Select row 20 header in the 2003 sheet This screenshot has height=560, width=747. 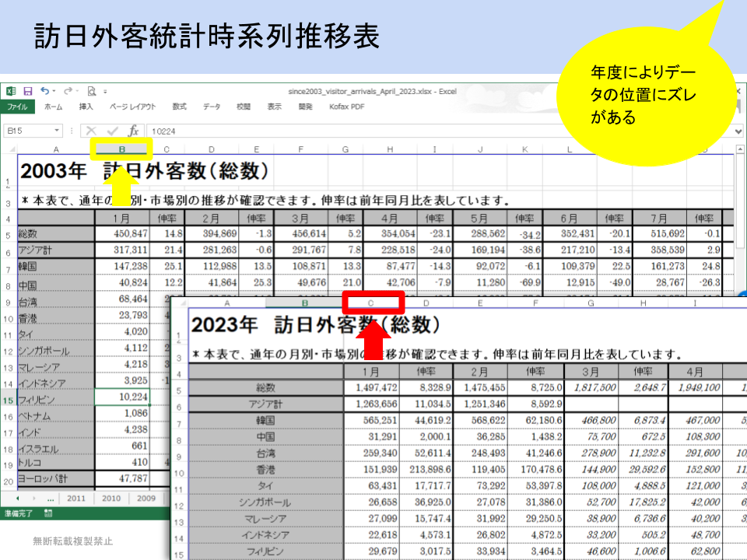pos(9,482)
